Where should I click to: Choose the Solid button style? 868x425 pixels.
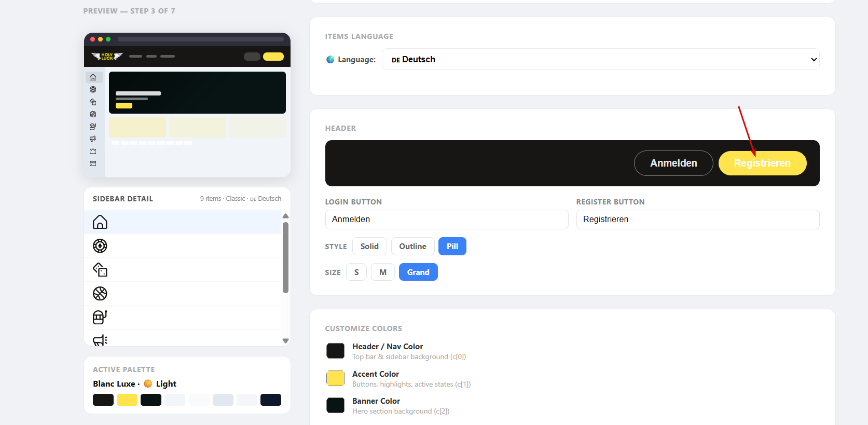click(x=369, y=246)
